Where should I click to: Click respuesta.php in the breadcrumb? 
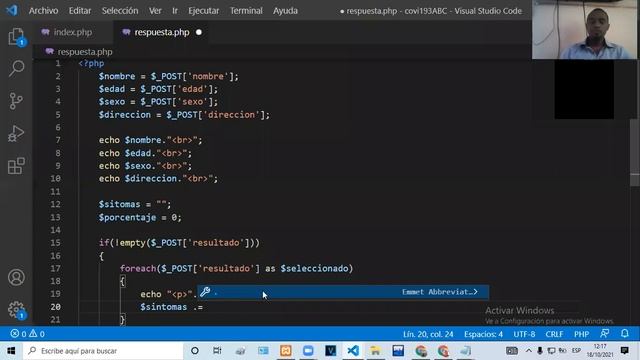click(x=85, y=52)
